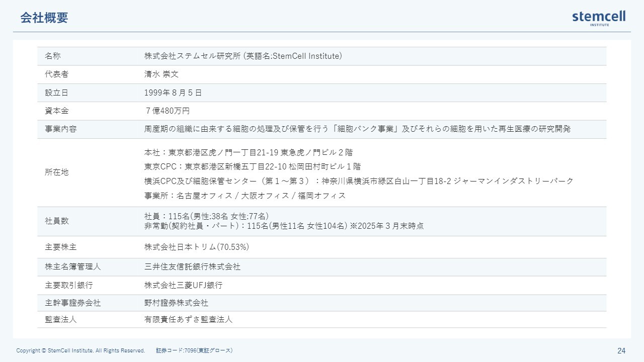Select the 横浜CPC及び細胞保管センター address line
The height and width of the screenshot is (362, 644).
359,181
